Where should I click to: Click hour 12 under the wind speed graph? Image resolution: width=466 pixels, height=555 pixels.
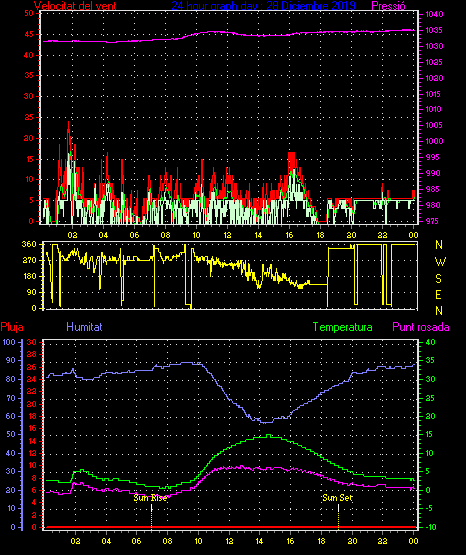coord(227,235)
